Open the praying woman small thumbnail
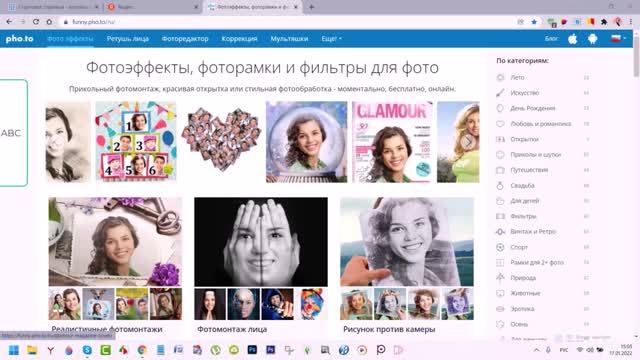 point(210,304)
